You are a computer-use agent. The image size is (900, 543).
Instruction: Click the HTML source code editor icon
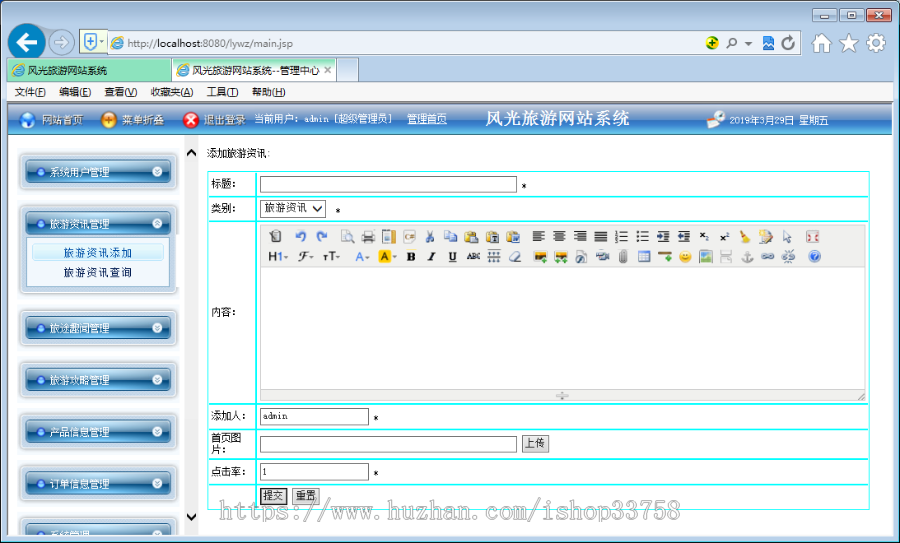point(276,236)
